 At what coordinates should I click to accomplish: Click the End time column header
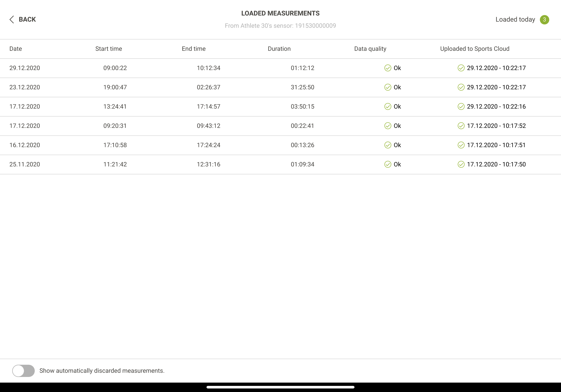[x=194, y=49]
